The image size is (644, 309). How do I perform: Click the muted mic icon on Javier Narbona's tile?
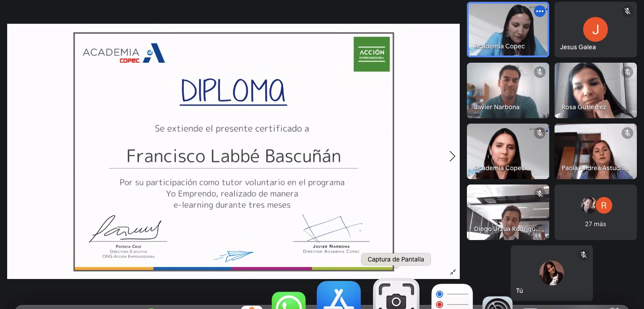pos(540,72)
